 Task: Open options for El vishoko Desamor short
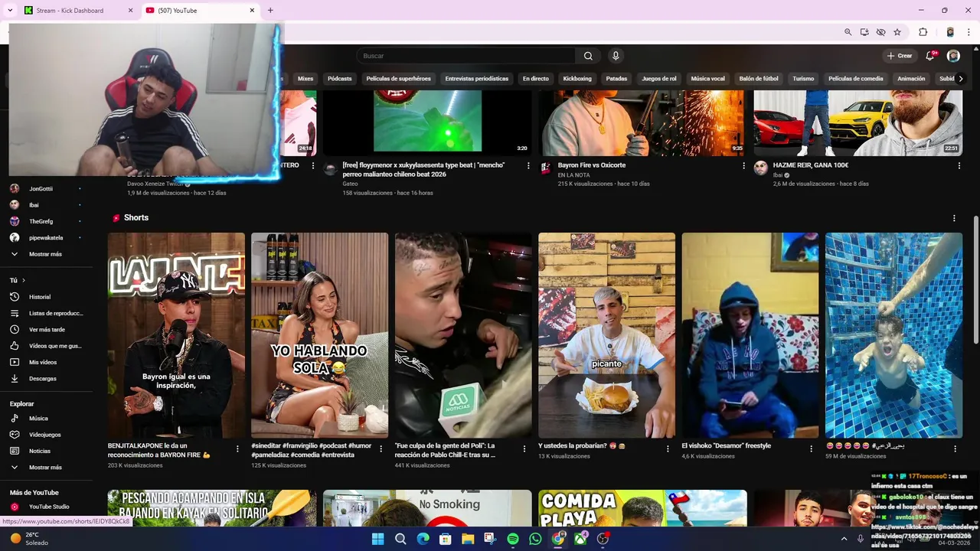(812, 449)
